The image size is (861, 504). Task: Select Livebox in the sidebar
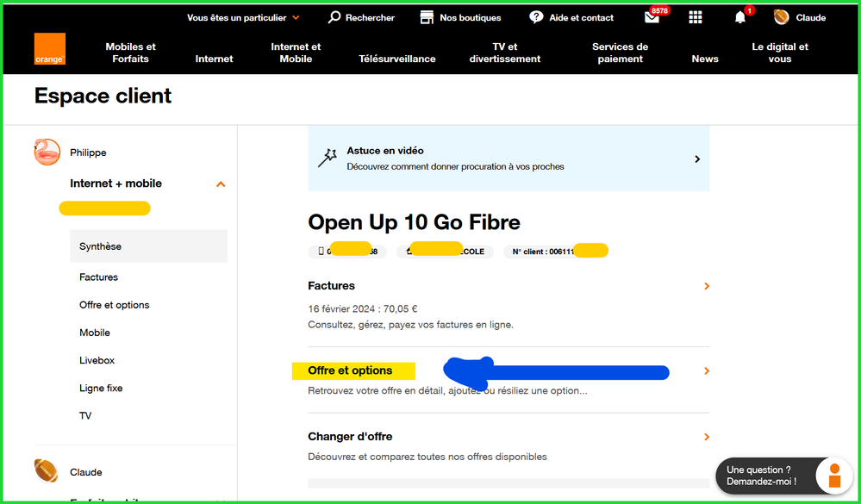pos(97,360)
